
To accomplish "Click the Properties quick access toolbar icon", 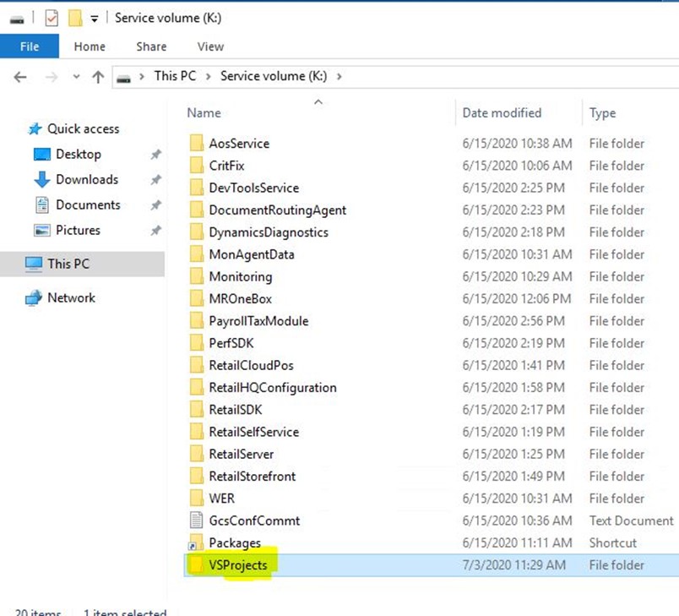I will tap(52, 19).
